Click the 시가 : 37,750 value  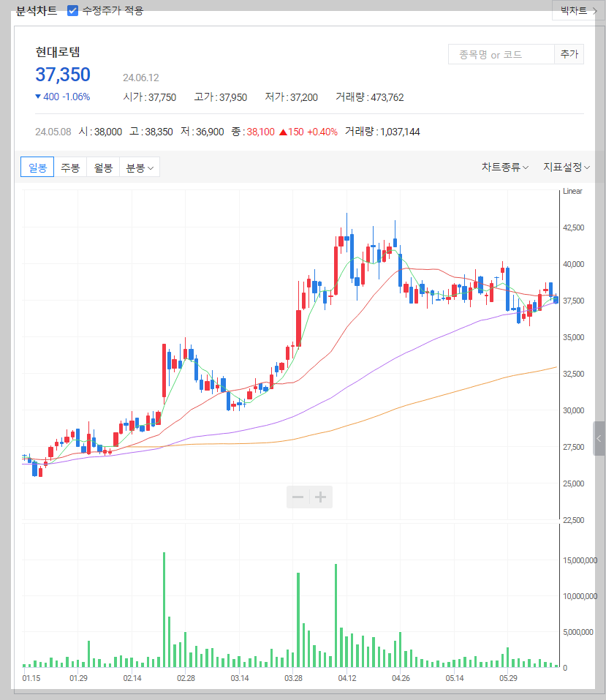point(150,97)
